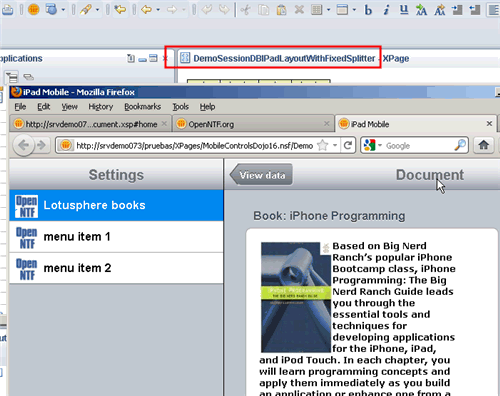500x396 pixels.
Task: Click the align text icon in Designer toolbar
Action: (x=493, y=10)
